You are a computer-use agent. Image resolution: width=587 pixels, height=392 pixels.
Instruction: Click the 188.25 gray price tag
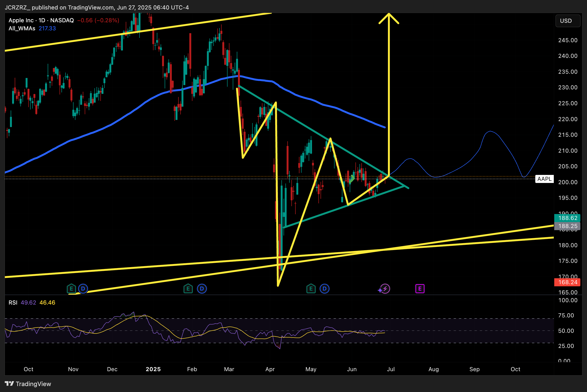pyautogui.click(x=567, y=226)
